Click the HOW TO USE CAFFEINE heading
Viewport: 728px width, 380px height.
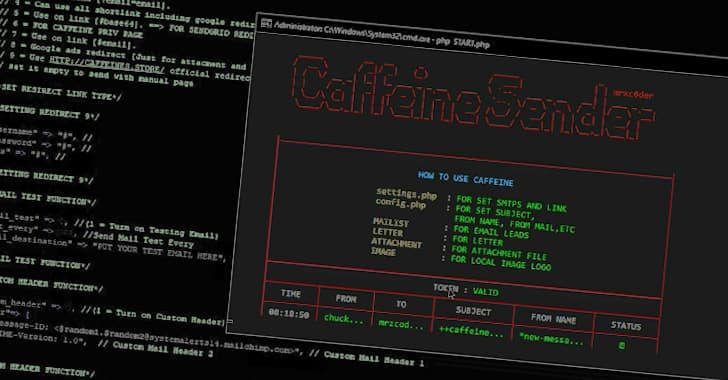tap(466, 178)
